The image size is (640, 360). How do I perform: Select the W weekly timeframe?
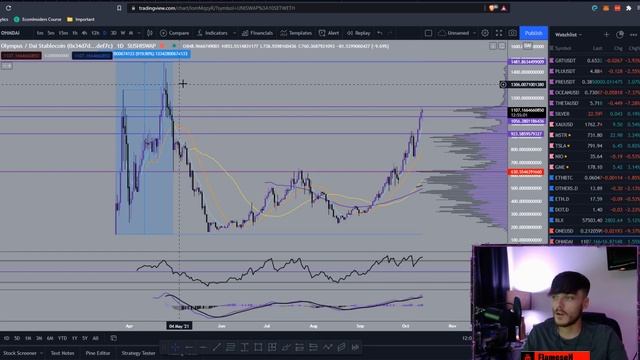123,33
